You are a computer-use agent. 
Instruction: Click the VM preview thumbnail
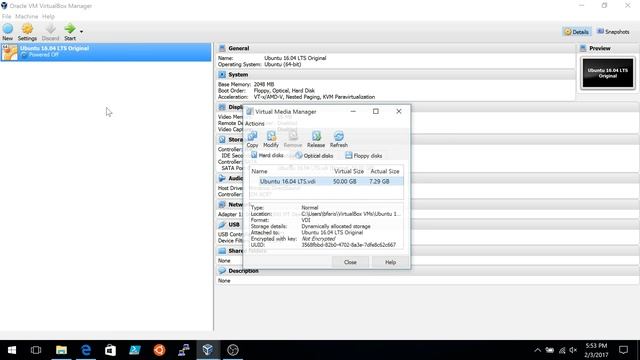(608, 73)
